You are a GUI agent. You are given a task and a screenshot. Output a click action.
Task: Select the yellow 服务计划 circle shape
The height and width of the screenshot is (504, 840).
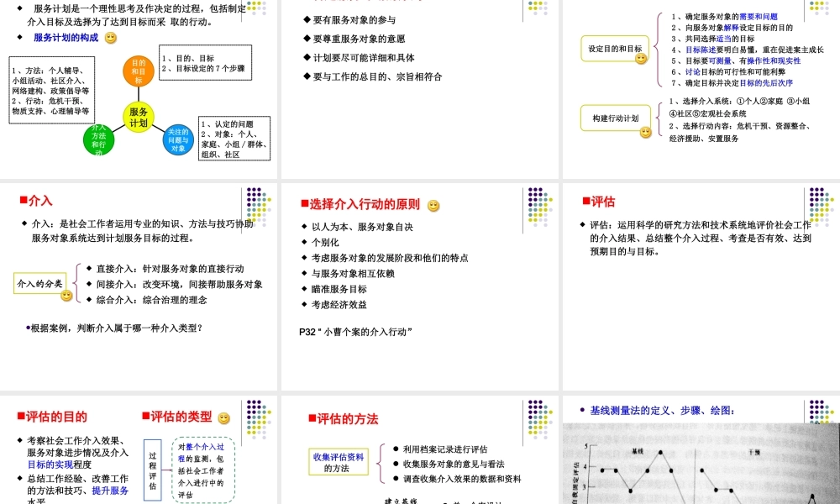[139, 118]
